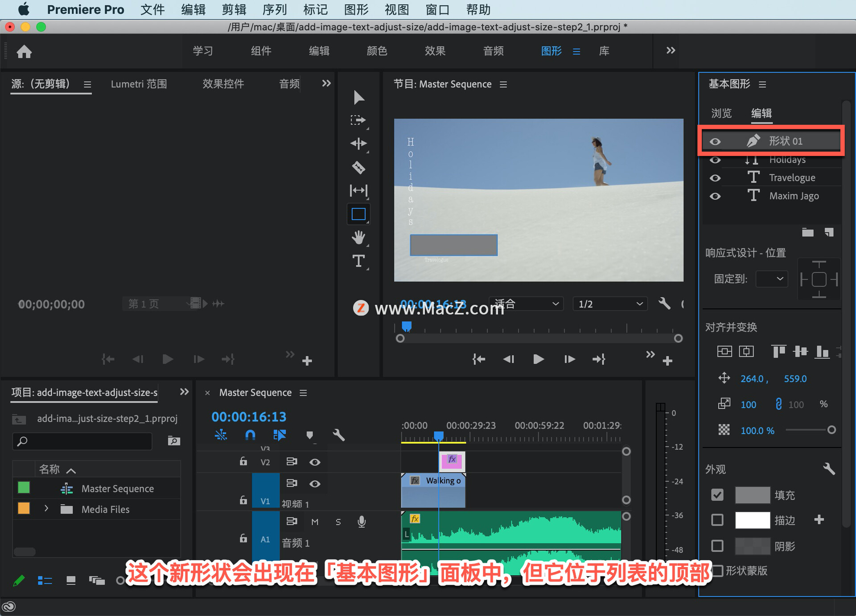Select the Rectangle shape tool

click(x=358, y=214)
